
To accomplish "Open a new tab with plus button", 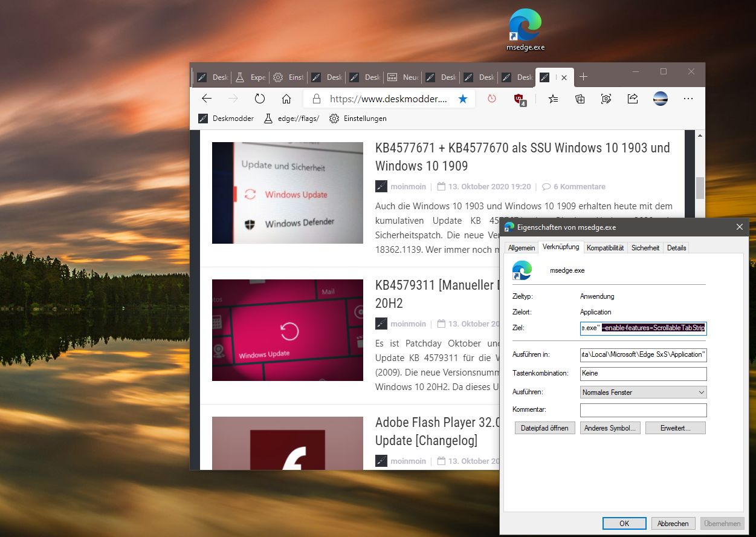I will [583, 77].
